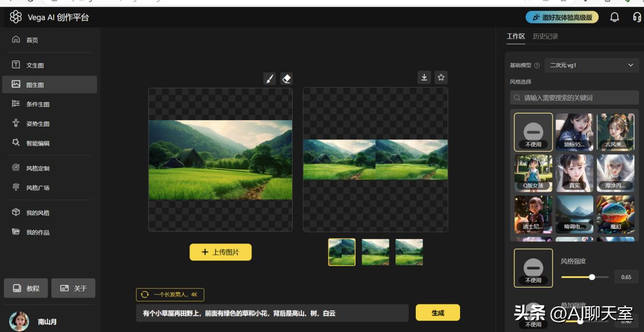Click the headset support icon
The image size is (644, 332).
pos(636,17)
